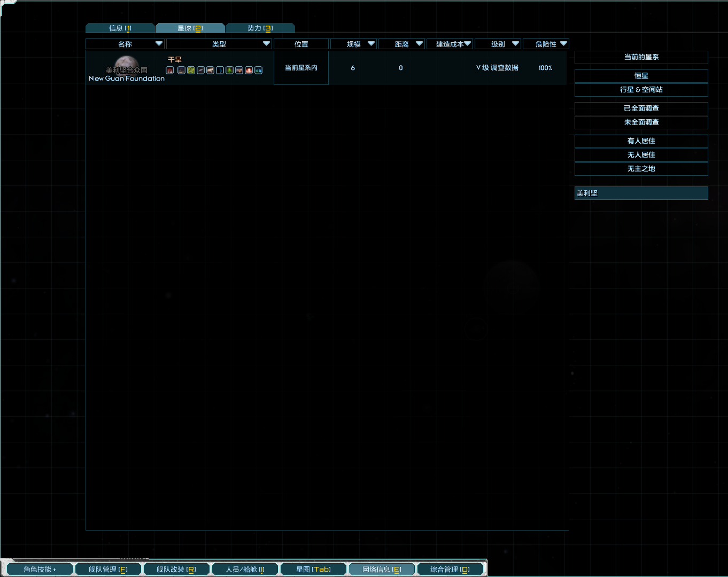Viewport: 728px width, 577px height.
Task: Switch to the 信息 [1] tab
Action: coord(120,27)
